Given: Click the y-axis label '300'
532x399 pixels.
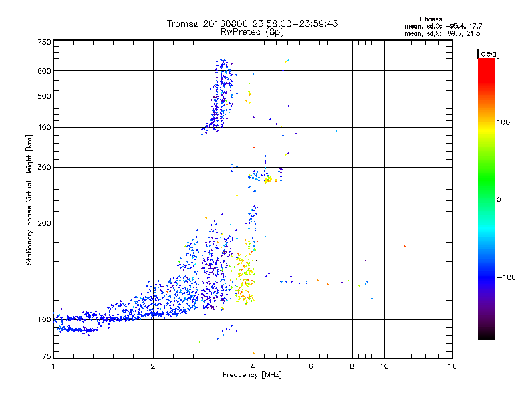Looking at the screenshot, I should pos(44,168).
